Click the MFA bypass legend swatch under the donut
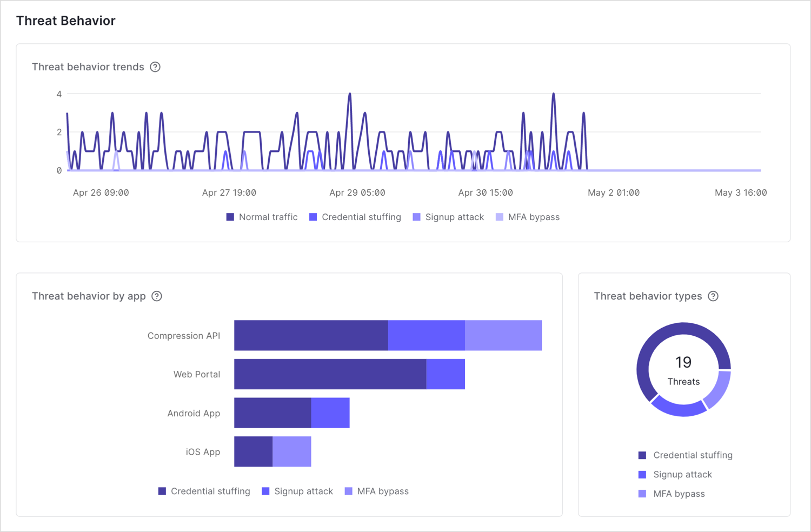The height and width of the screenshot is (532, 811). point(643,494)
